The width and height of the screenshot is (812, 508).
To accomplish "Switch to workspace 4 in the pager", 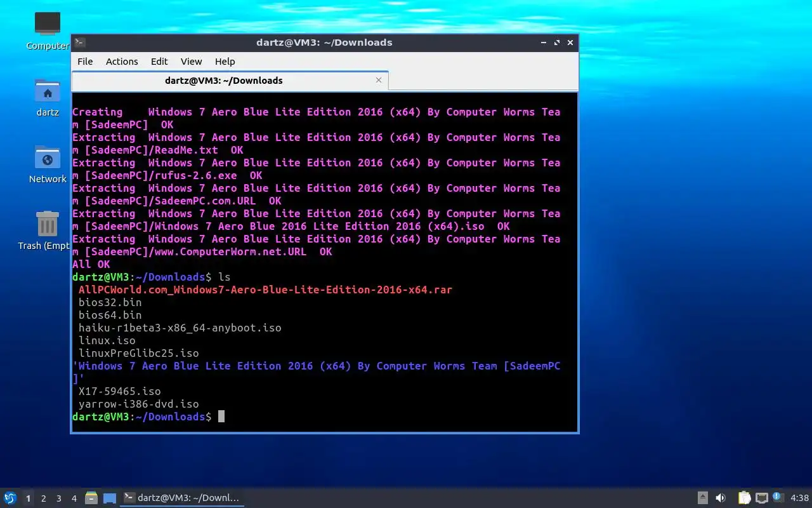I will pos(74,498).
